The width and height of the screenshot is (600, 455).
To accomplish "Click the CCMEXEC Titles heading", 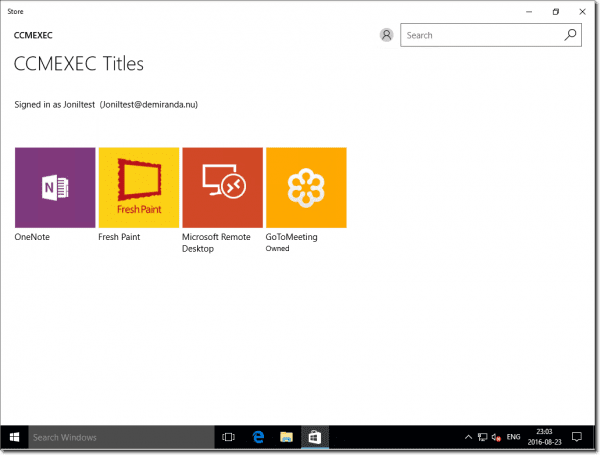I will (79, 64).
